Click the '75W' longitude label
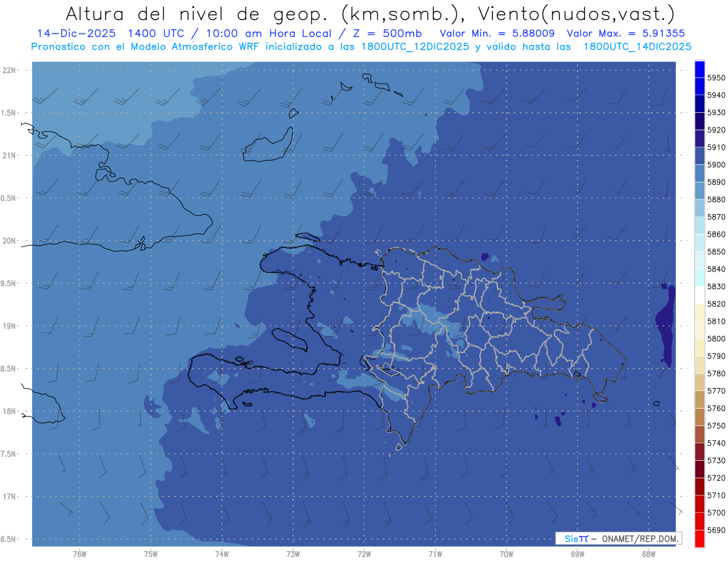 pos(151,554)
